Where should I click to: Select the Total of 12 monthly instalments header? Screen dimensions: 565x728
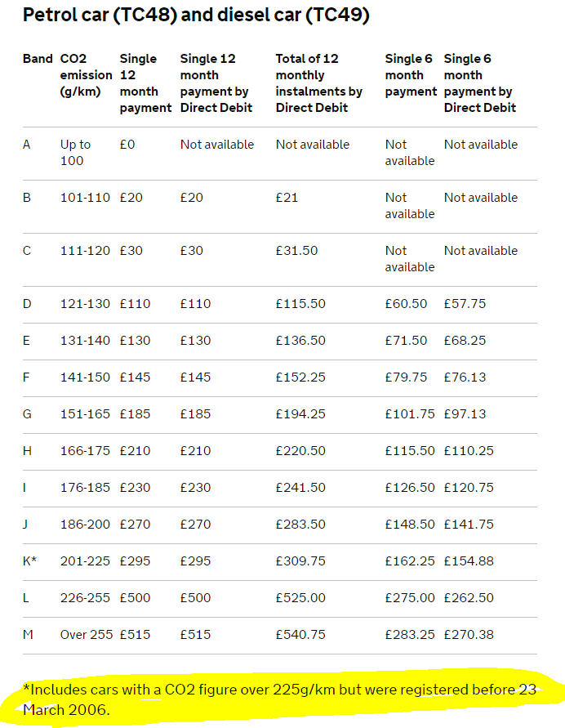pos(318,83)
